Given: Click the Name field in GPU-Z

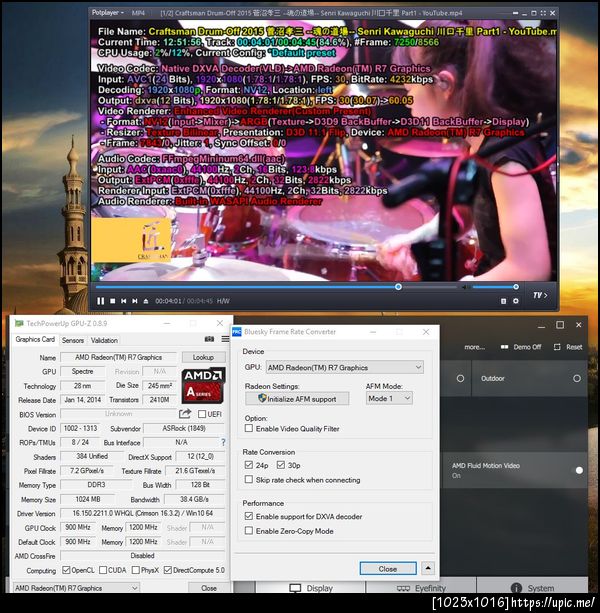Looking at the screenshot, I should point(118,357).
